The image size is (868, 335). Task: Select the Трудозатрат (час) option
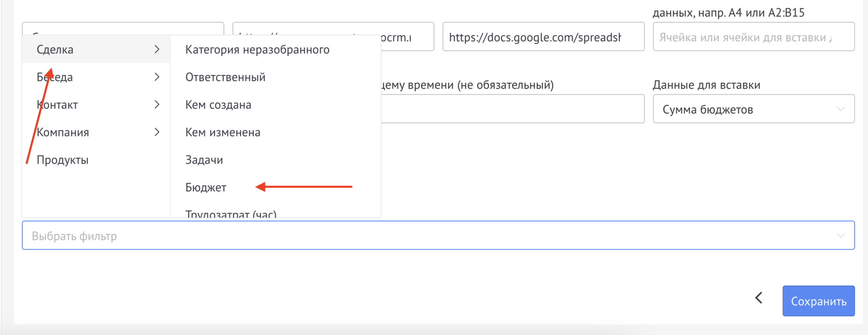pos(231,213)
